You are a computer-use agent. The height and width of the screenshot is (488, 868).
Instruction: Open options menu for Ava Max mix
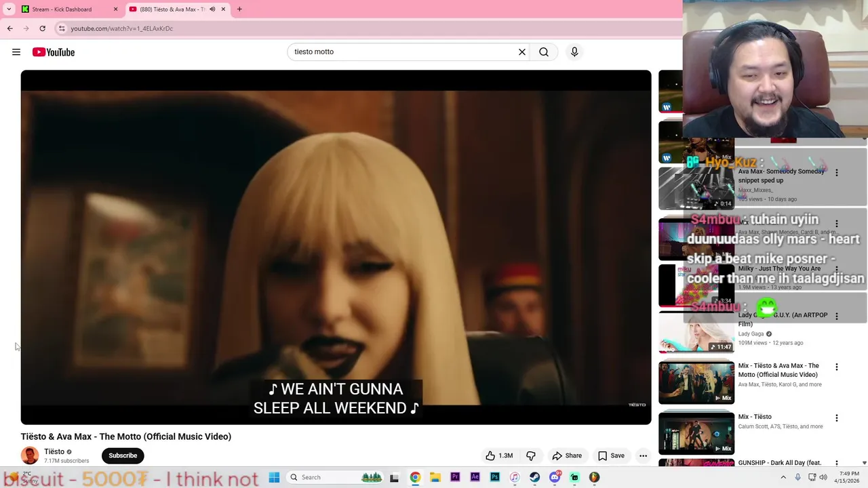836,224
